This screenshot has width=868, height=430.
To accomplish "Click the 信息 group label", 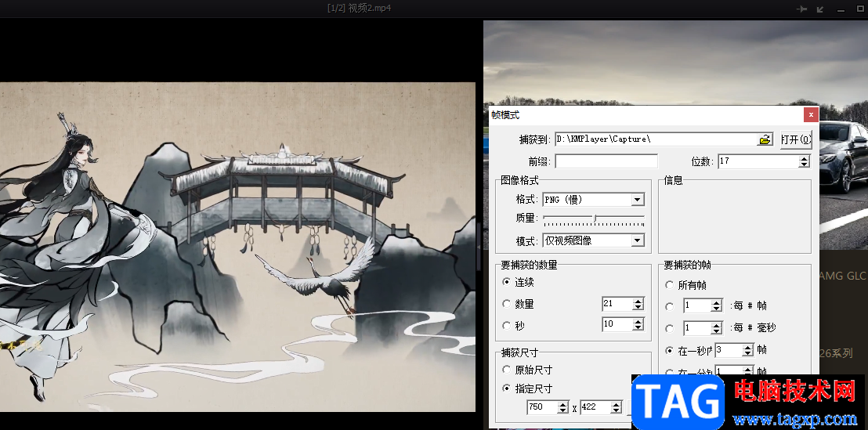I will tap(673, 180).
